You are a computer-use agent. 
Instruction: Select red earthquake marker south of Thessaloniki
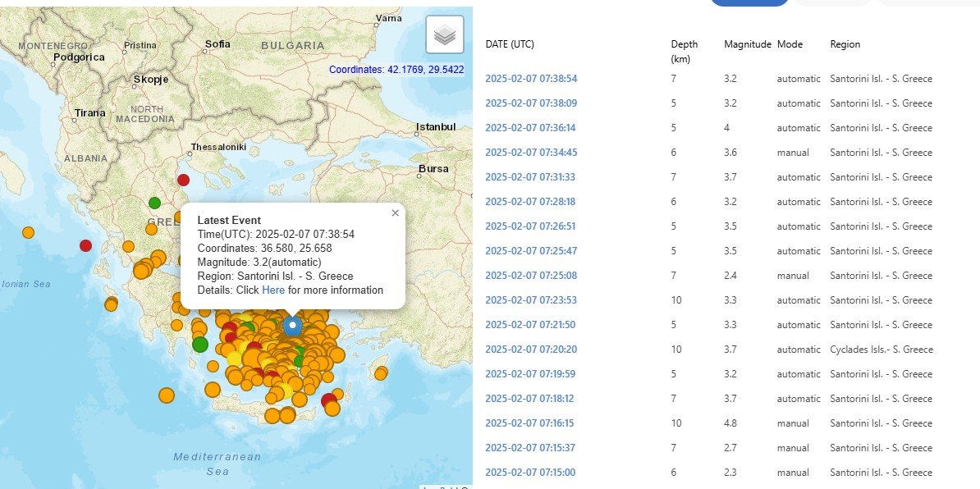[183, 180]
